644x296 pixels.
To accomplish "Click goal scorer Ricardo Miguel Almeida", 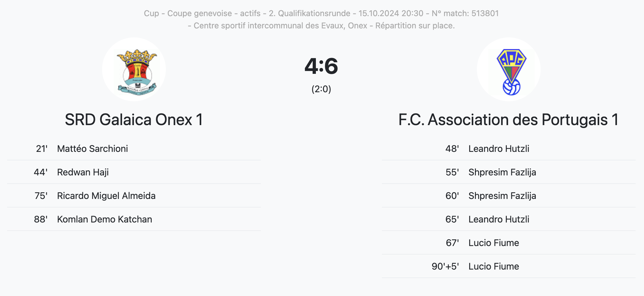I will [x=106, y=196].
